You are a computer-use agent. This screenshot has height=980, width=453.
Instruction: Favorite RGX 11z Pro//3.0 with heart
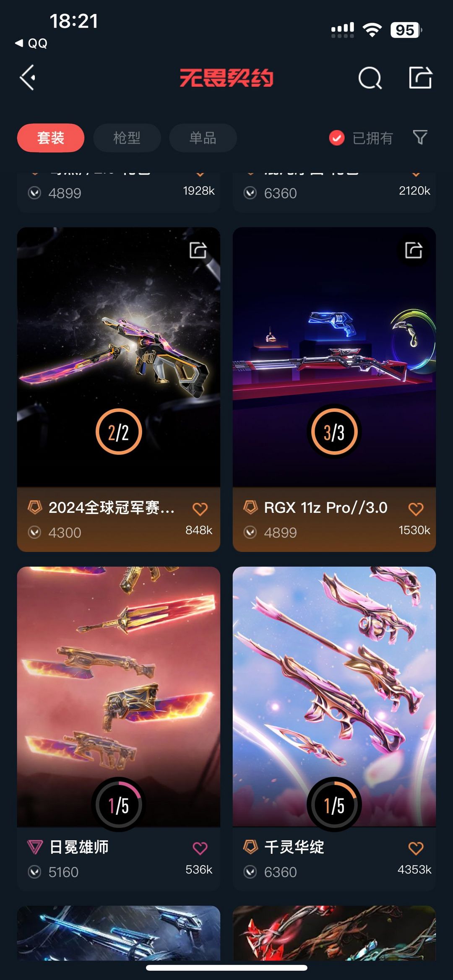point(416,509)
